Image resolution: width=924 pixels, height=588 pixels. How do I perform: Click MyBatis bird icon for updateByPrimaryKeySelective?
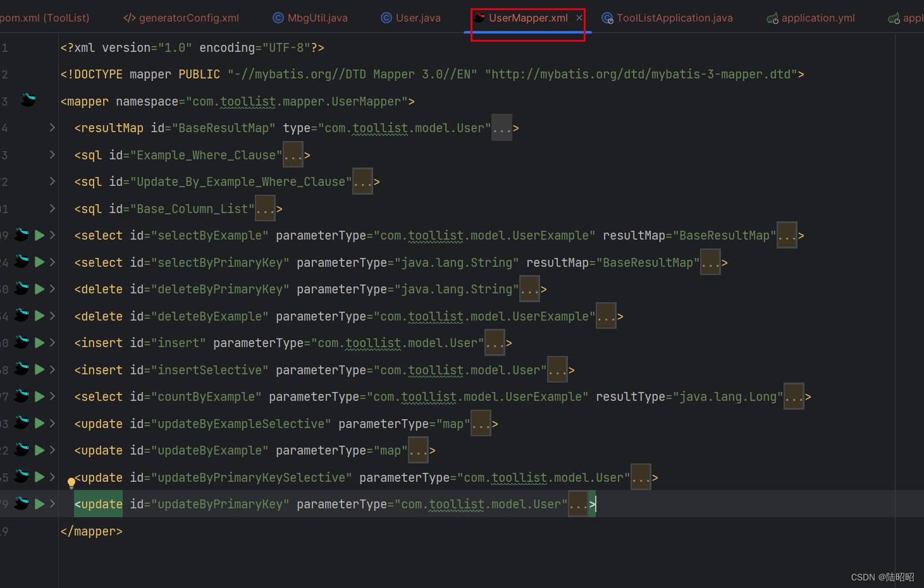click(x=22, y=476)
